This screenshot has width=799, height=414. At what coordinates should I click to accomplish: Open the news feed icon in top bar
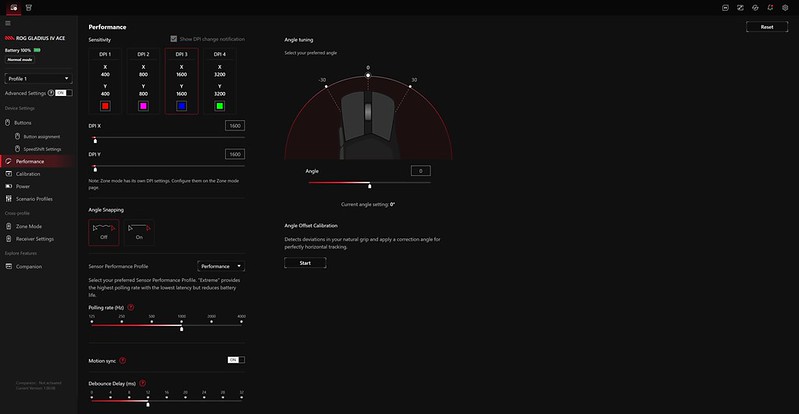[x=740, y=8]
